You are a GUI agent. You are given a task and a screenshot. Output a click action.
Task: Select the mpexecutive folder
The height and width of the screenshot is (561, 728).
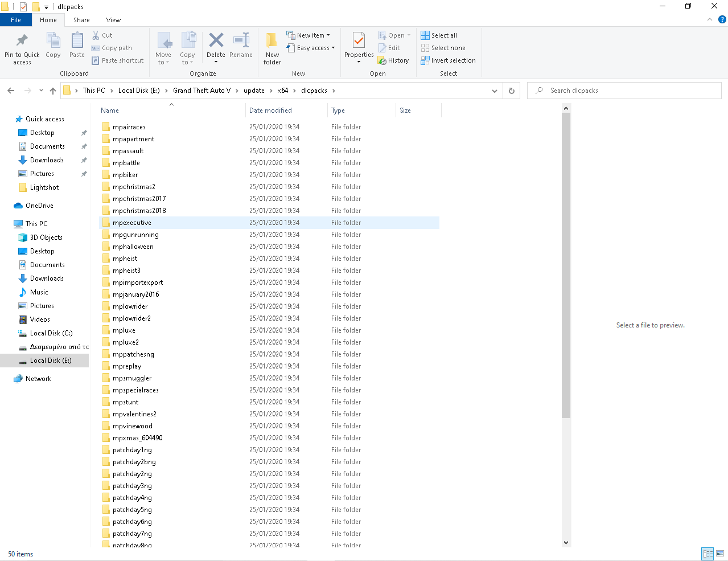(x=269, y=223)
